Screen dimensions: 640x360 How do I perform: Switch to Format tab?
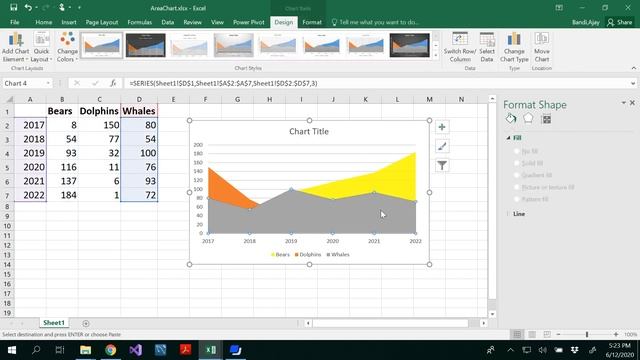tap(312, 22)
